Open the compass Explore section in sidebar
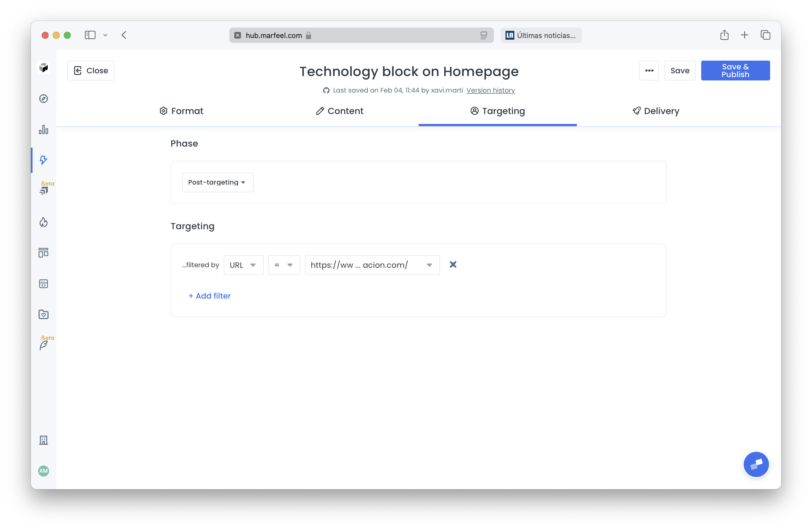Viewport: 812px width, 530px height. (43, 99)
